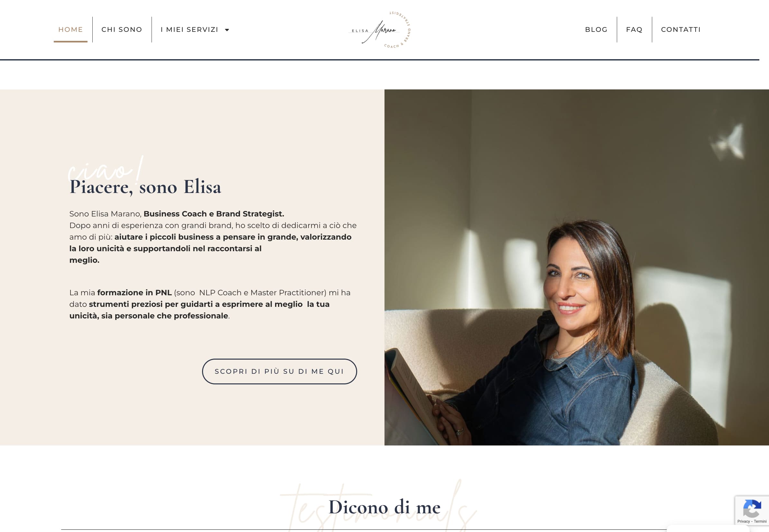Open the FAQ page
Image resolution: width=769 pixels, height=532 pixels.
634,30
